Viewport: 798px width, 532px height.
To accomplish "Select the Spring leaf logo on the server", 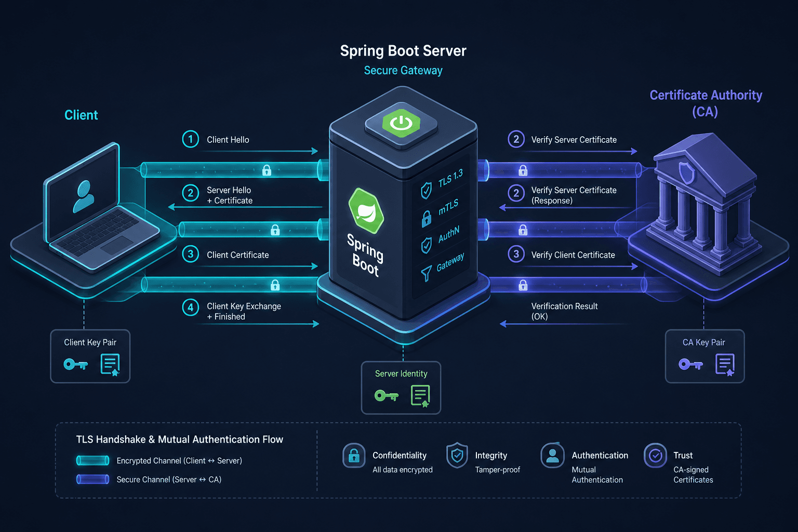I will 366,211.
